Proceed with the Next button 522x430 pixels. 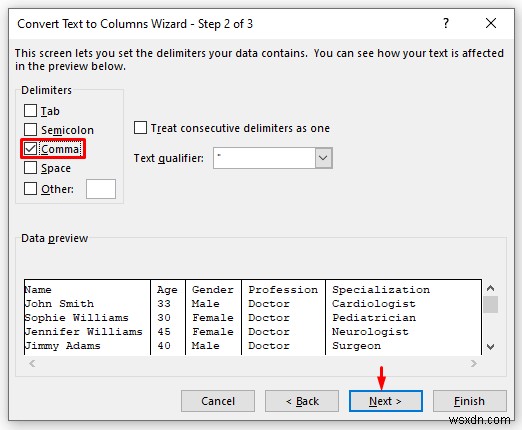(x=386, y=401)
